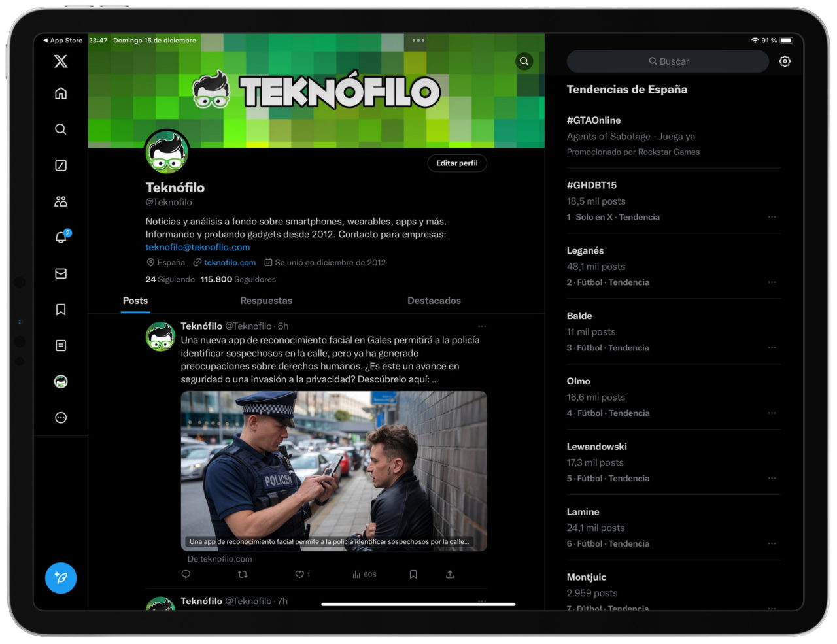Open the #GTAOnline promoted trend
The image size is (837, 644).
674,135
